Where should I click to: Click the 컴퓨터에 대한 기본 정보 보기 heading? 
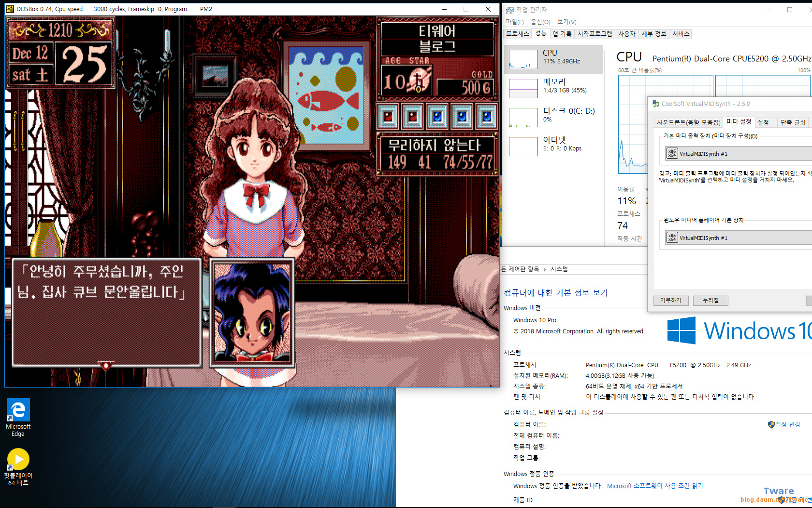click(x=555, y=293)
